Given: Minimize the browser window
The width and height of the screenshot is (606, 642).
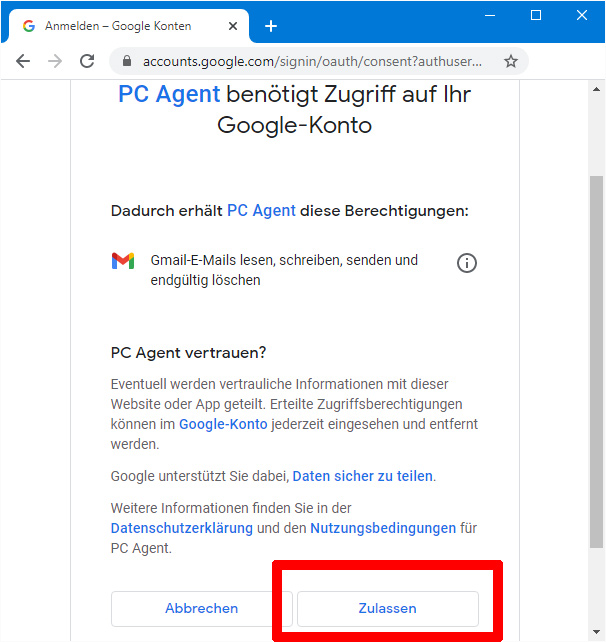Looking at the screenshot, I should pos(490,16).
